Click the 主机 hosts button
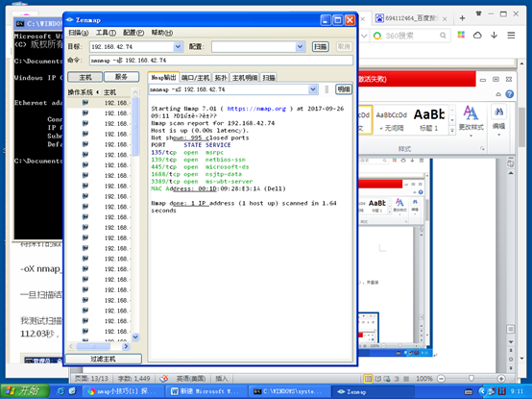532x399 pixels. (x=85, y=77)
